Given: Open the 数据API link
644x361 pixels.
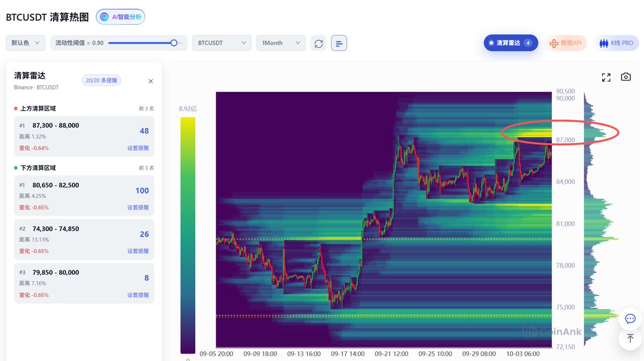Looking at the screenshot, I should point(566,43).
